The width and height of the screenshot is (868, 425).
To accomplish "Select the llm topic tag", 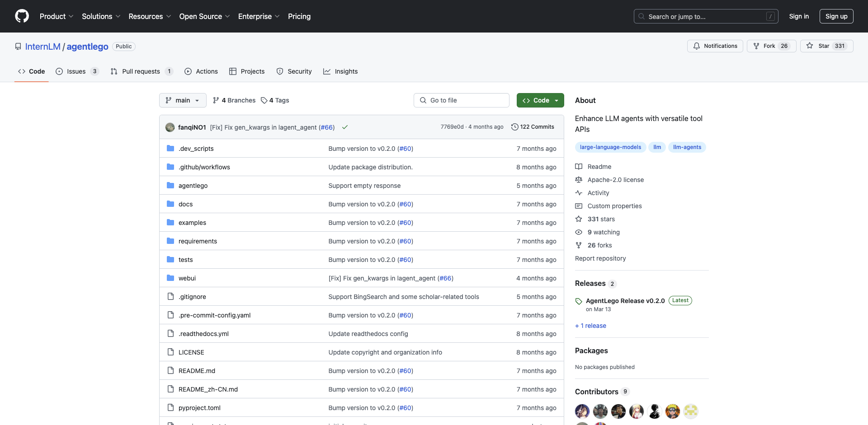I will [x=657, y=147].
